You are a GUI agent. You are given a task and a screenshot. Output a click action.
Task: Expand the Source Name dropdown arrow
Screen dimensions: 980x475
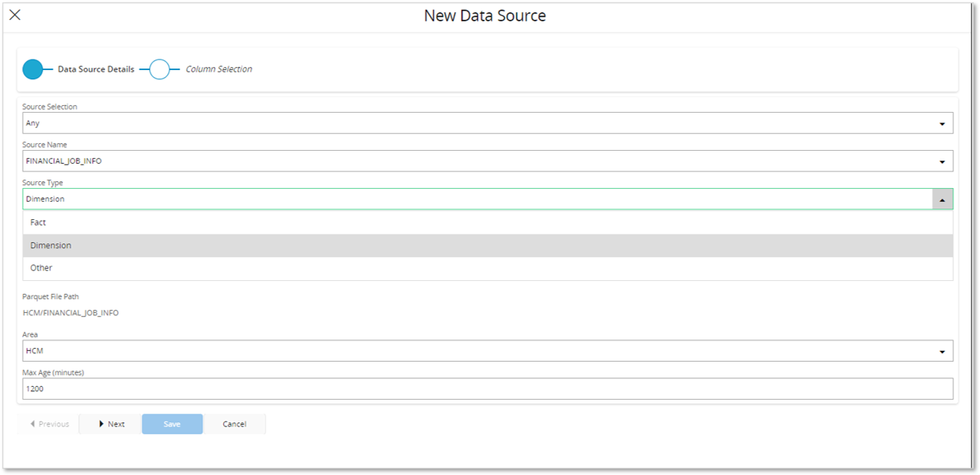[x=942, y=161]
